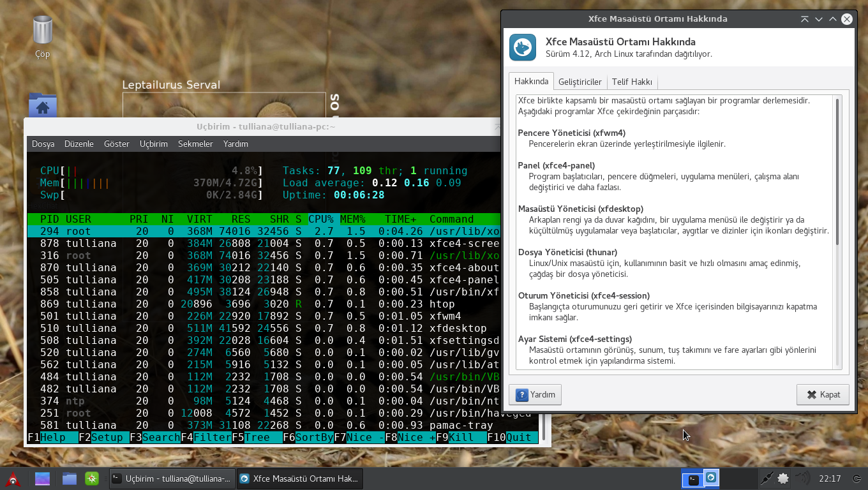This screenshot has height=490, width=868.
Task: Open the Yardım menu in terminal
Action: point(236,144)
